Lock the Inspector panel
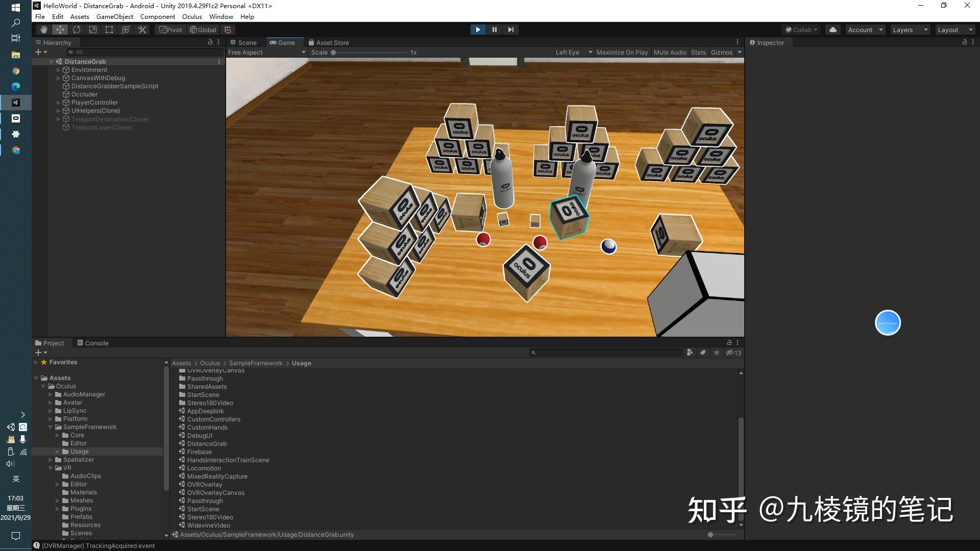This screenshot has width=980, height=551. [x=964, y=42]
